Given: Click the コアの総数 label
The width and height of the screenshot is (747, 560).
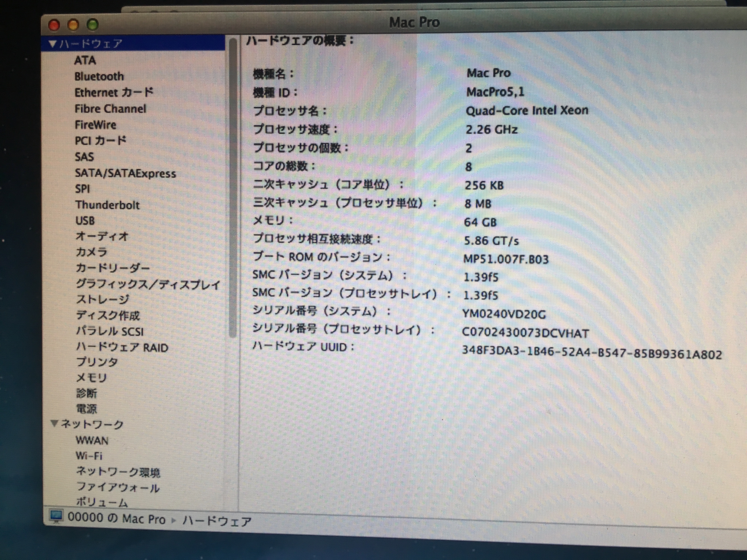Looking at the screenshot, I should (284, 166).
